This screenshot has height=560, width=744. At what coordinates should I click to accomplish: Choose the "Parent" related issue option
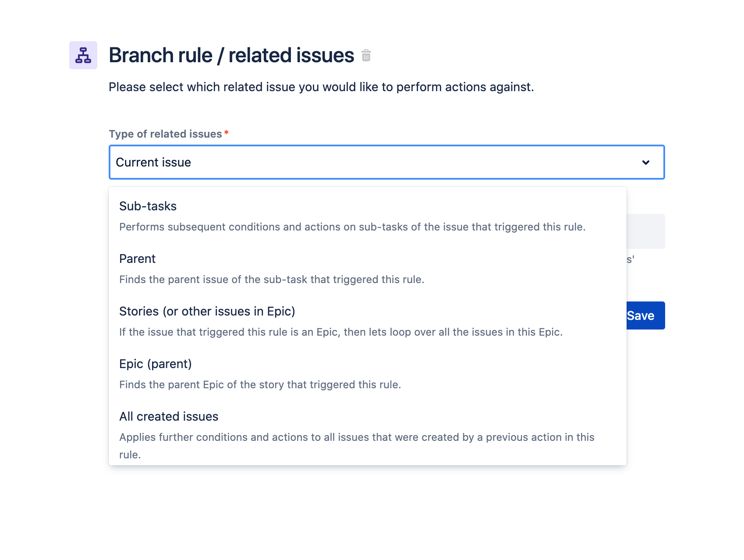138,259
